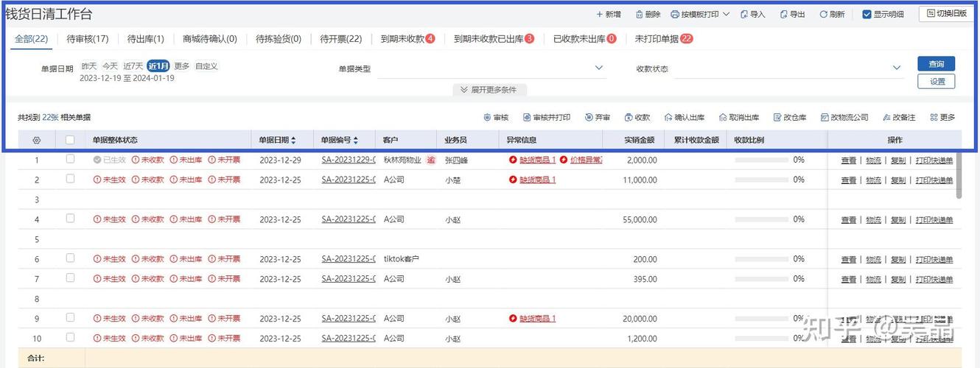Click the red badge 4 on 到期未收款
This screenshot has width=980, height=368.
(x=430, y=39)
